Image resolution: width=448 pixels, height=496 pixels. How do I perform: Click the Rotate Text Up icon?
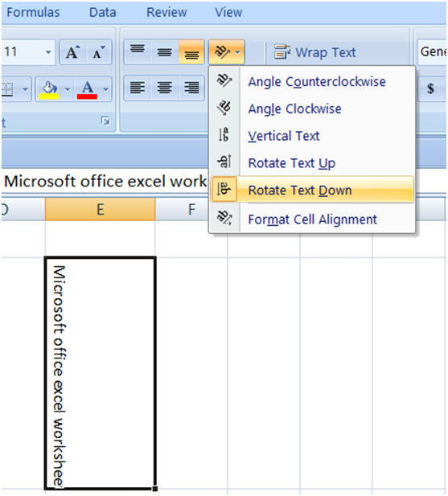pos(224,162)
